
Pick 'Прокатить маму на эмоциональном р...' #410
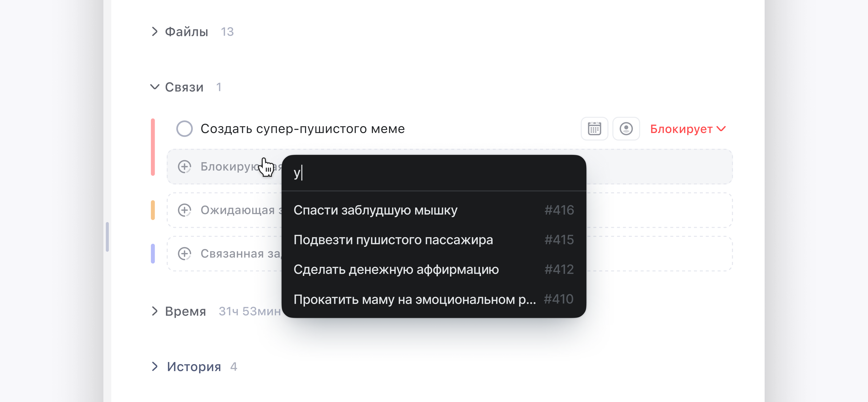[434, 299]
